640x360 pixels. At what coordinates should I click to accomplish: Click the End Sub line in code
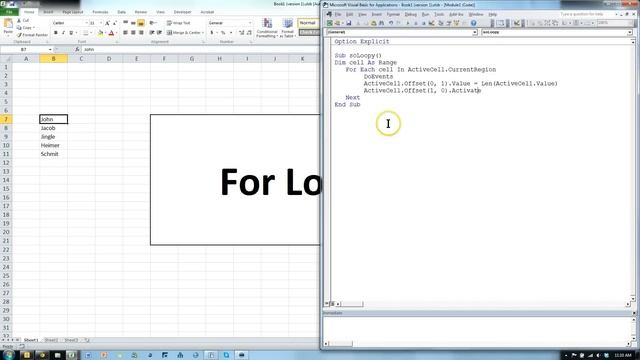[347, 104]
